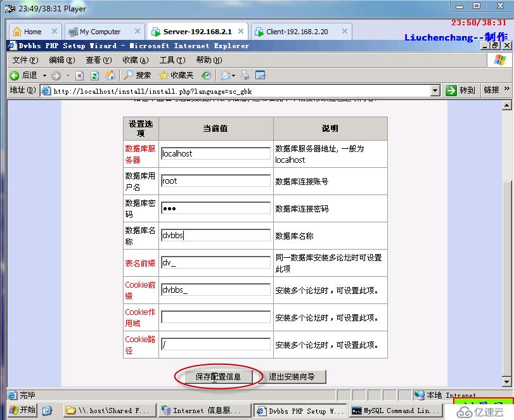Click the 本地 Intranet zone indicator
Screen dimensions: 514x420
(445, 395)
